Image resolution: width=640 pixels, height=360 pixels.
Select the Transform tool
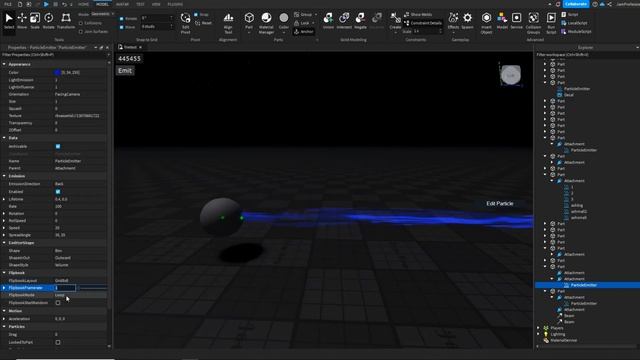66,21
